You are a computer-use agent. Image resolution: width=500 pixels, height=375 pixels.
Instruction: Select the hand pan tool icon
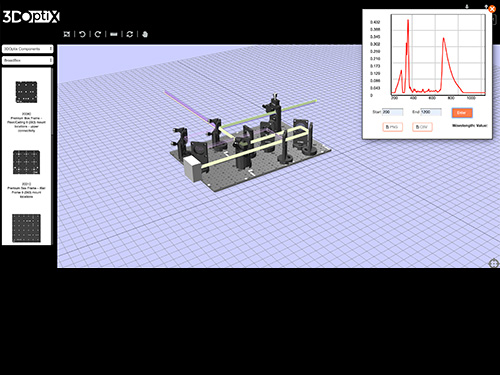145,34
